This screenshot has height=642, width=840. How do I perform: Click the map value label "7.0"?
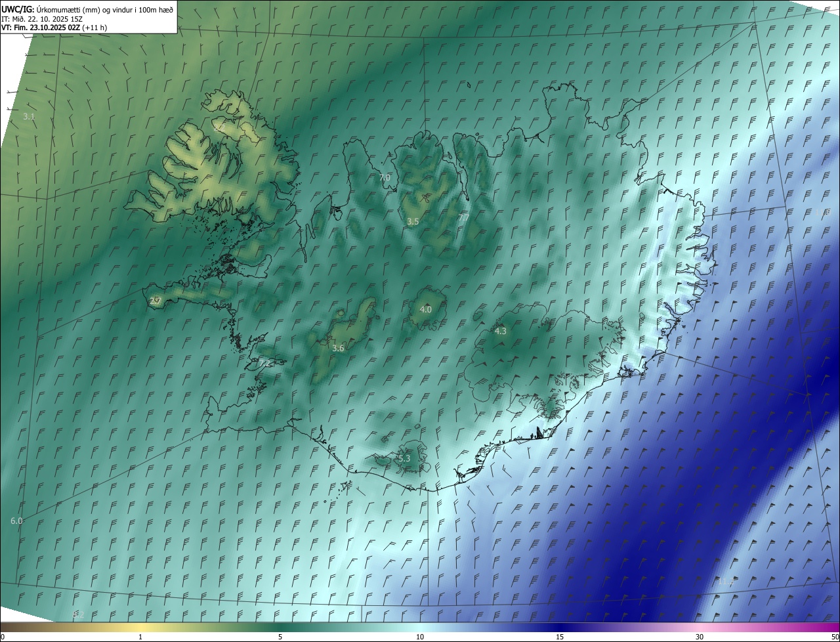pyautogui.click(x=385, y=177)
